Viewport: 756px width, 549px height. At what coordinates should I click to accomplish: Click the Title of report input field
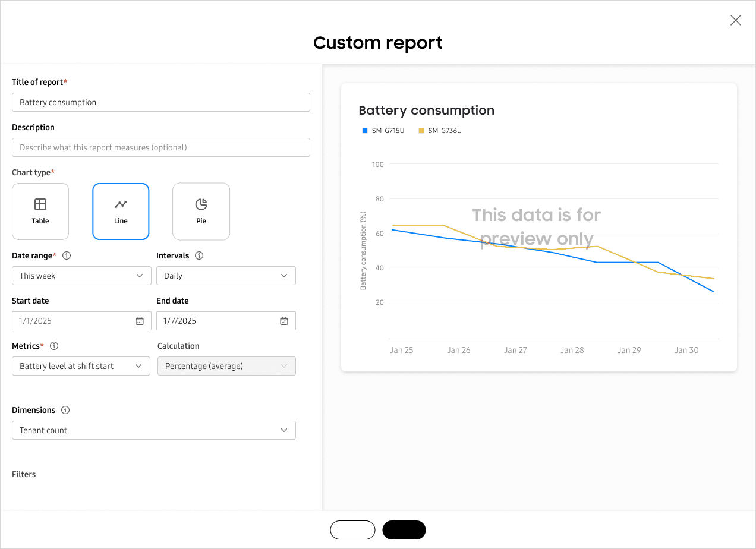tap(161, 102)
